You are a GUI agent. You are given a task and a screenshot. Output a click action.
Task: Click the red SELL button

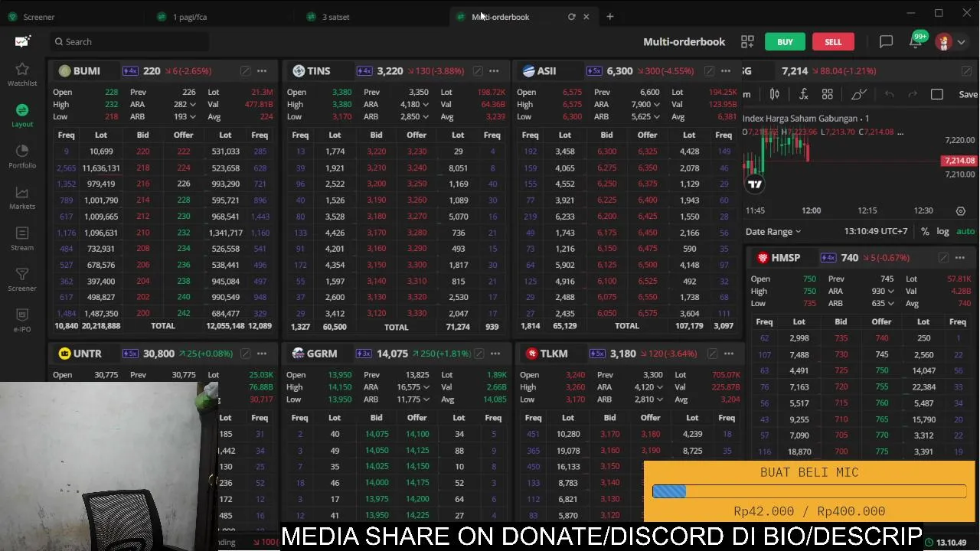click(x=833, y=42)
